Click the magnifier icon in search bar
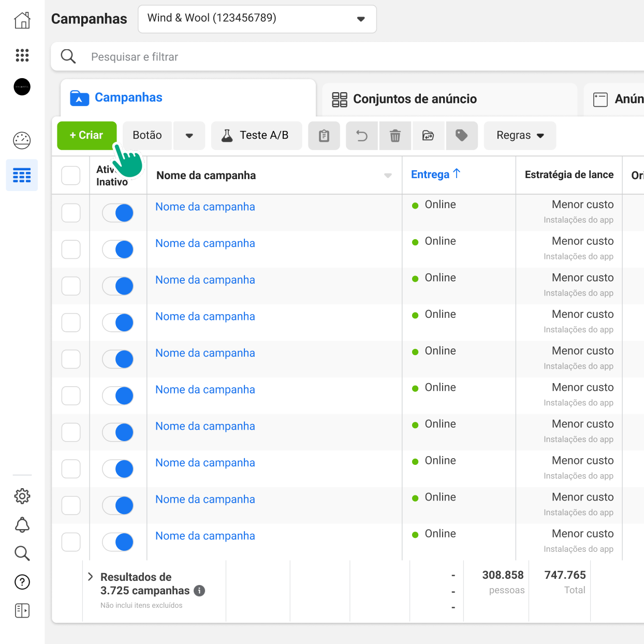 (x=68, y=56)
